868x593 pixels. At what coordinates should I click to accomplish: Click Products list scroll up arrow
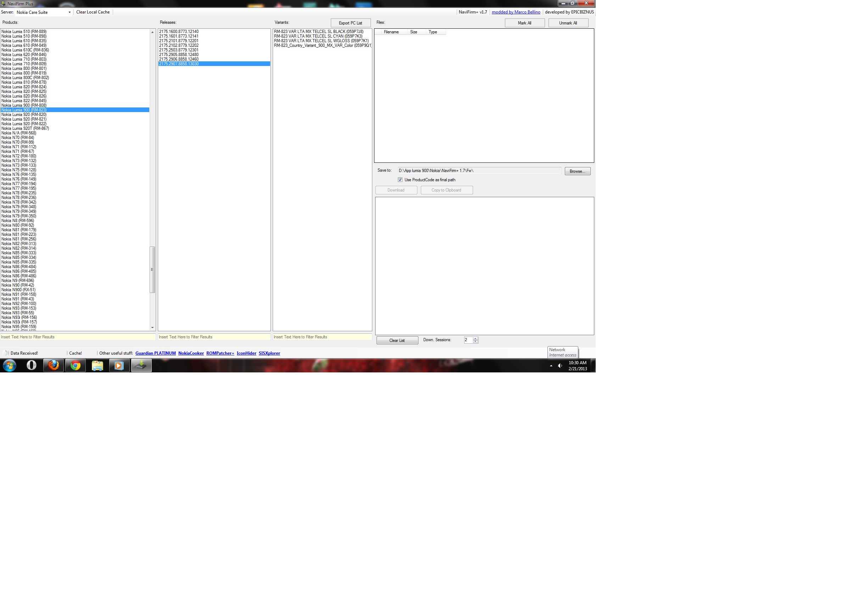click(152, 32)
